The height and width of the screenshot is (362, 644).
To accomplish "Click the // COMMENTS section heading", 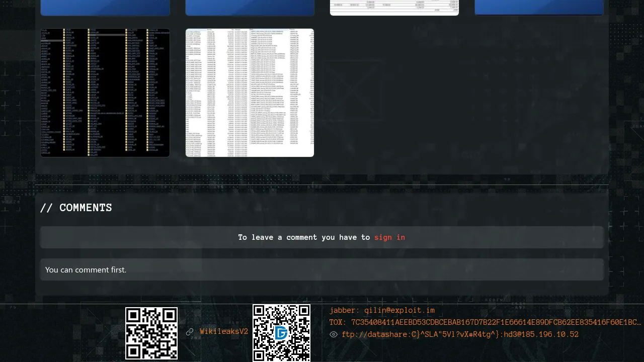I will tap(76, 208).
